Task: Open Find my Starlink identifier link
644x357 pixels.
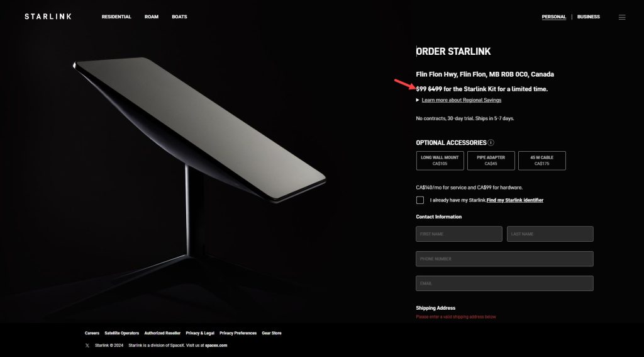Action: coord(515,200)
